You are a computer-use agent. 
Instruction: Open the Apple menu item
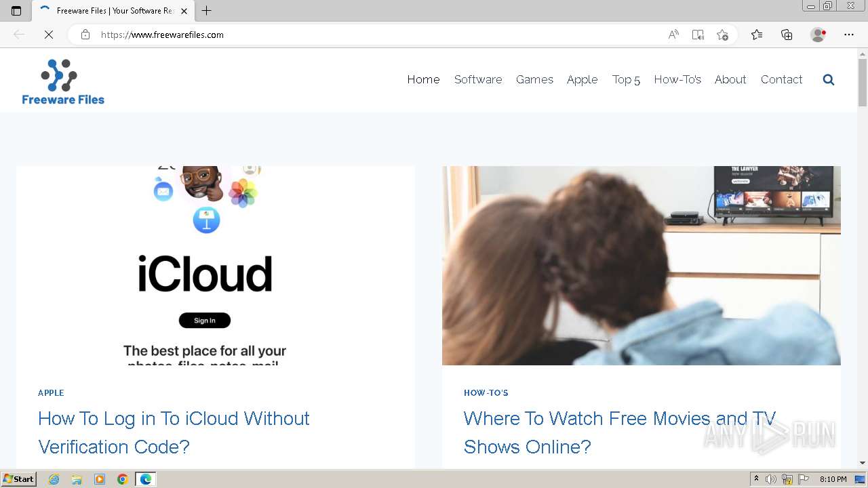coord(583,79)
